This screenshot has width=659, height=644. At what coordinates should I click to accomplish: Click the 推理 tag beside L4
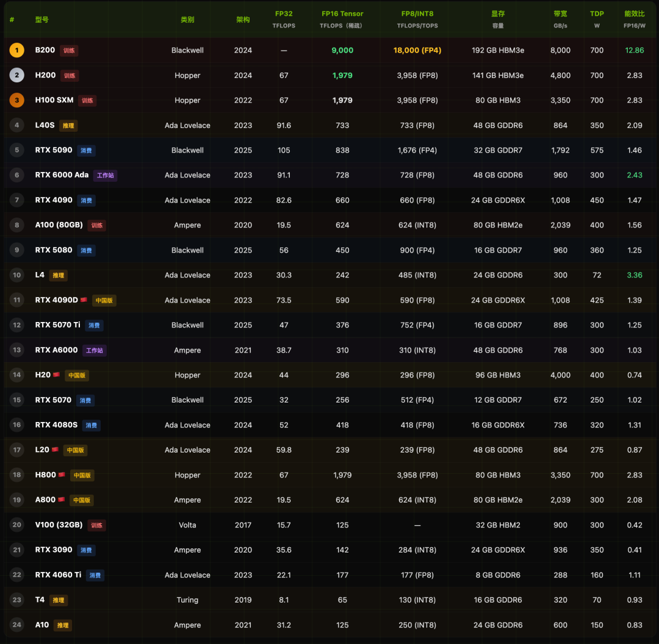click(59, 275)
